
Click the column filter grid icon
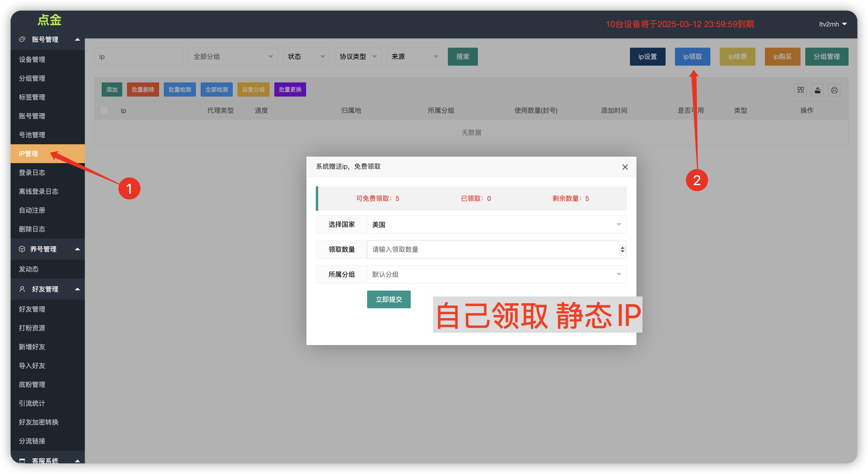click(800, 90)
